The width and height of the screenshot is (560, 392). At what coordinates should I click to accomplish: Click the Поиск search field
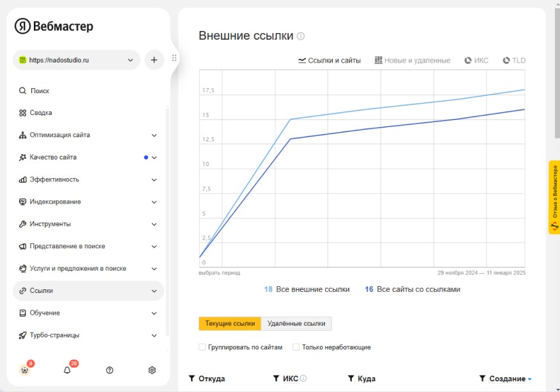[x=40, y=91]
